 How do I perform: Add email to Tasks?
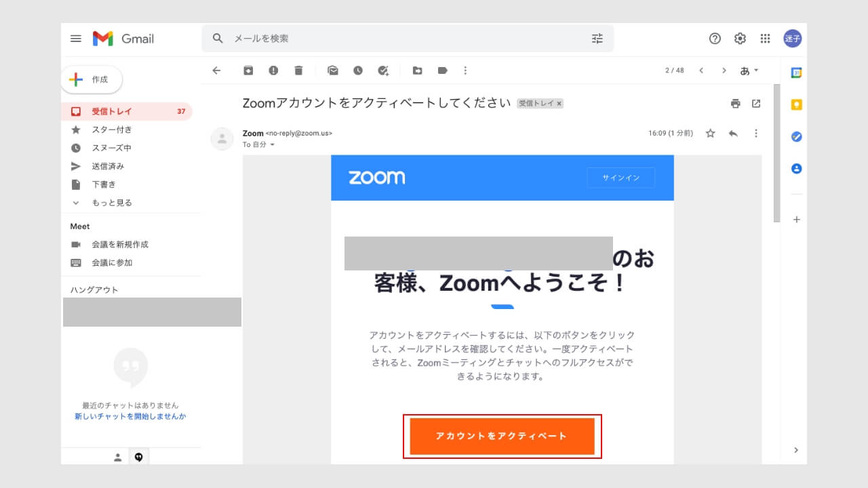(383, 70)
